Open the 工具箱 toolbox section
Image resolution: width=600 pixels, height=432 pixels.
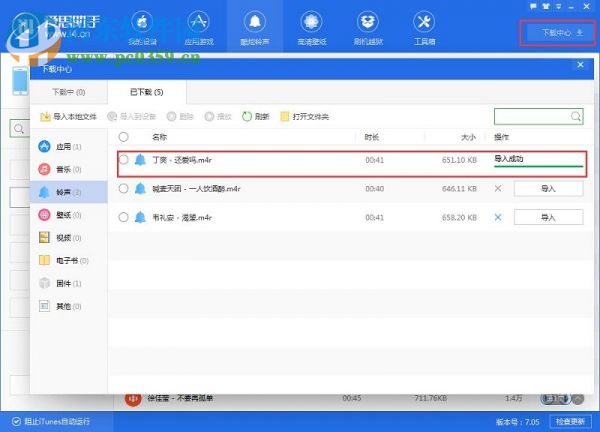coord(424,29)
